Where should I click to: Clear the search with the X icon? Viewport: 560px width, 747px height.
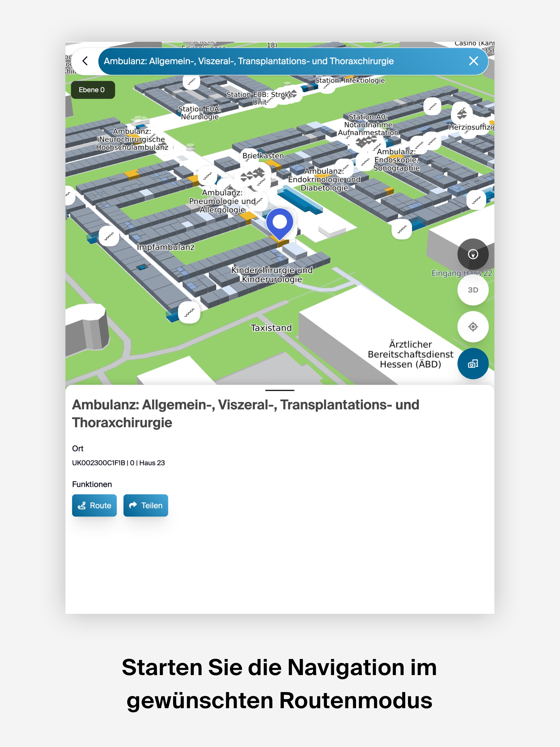[474, 61]
